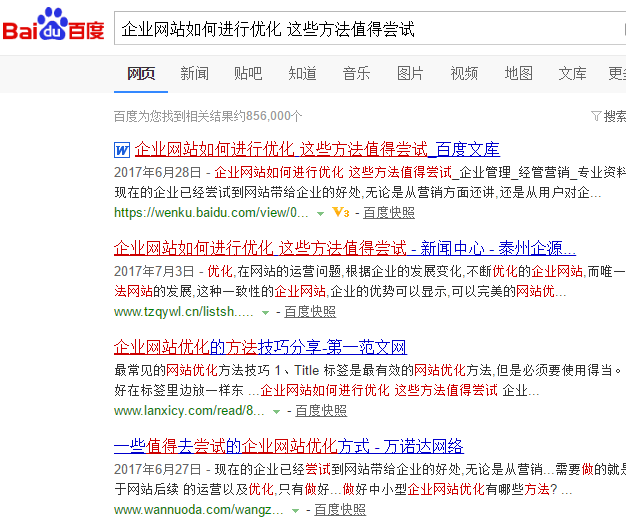Open the 第一范文网 result title
This screenshot has width=626, height=525.
(x=260, y=347)
